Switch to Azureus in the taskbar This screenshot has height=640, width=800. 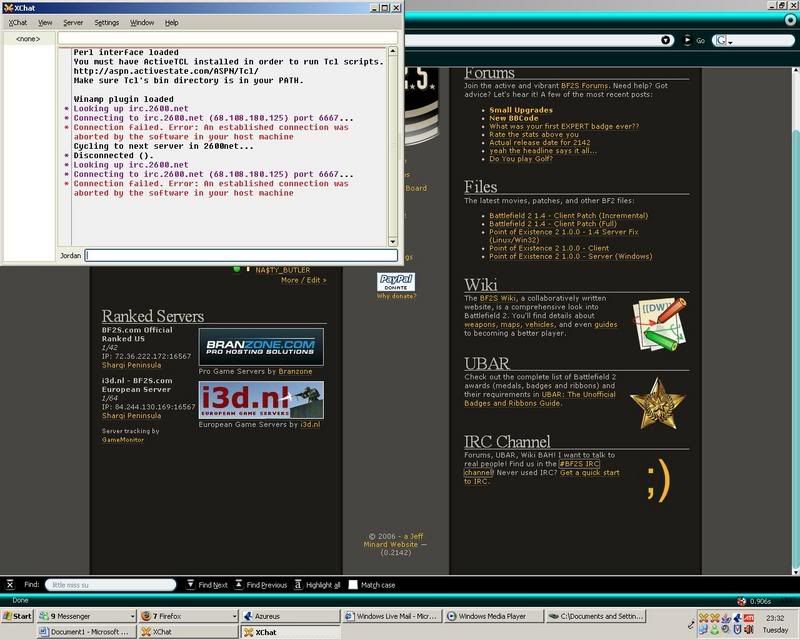pos(290,616)
